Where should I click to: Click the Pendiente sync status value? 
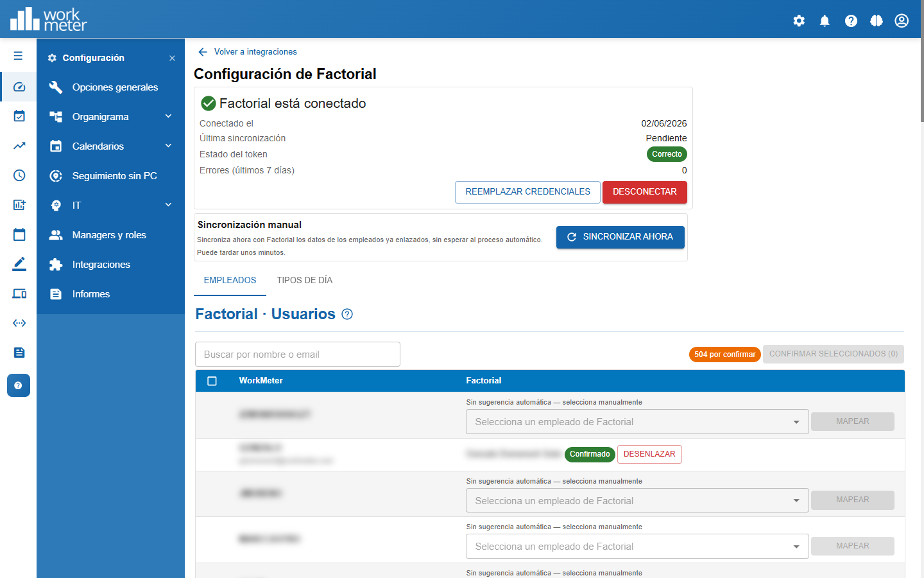[666, 138]
